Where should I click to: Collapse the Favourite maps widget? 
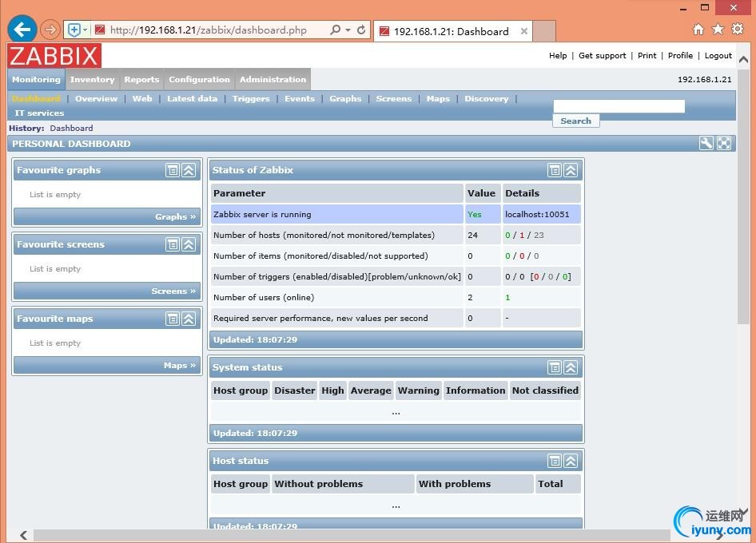189,319
